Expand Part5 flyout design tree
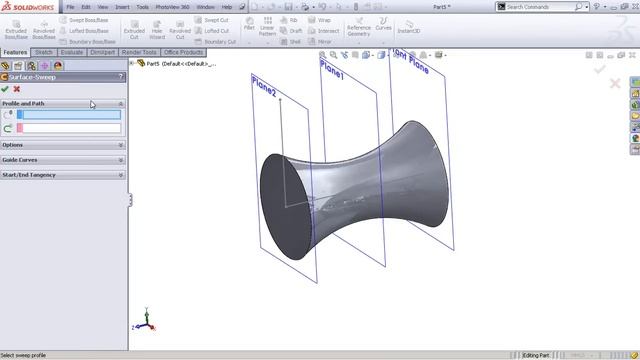Viewport: 640px width, 360px height. (132, 63)
